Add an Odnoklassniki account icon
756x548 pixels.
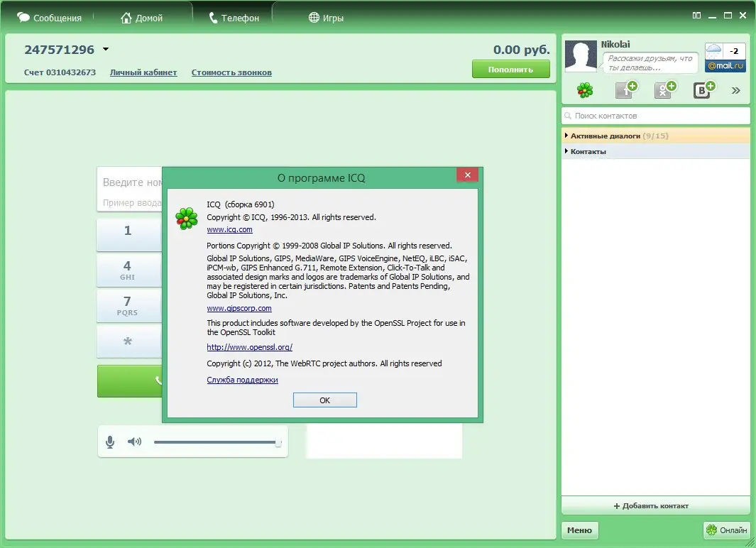pos(665,89)
